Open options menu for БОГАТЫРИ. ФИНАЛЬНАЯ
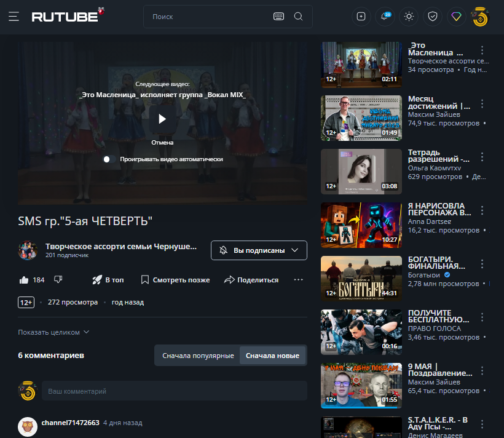Screen dimensions: 504x438 tap(482, 264)
